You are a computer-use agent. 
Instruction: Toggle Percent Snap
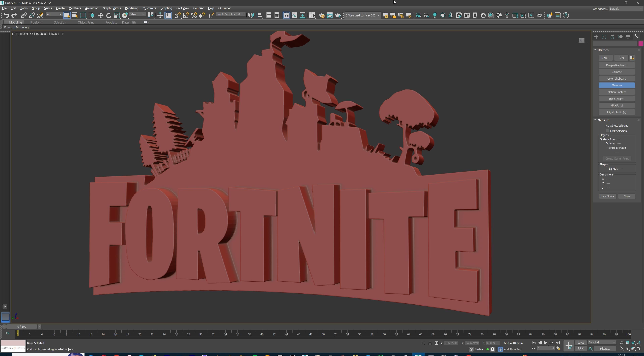click(194, 15)
